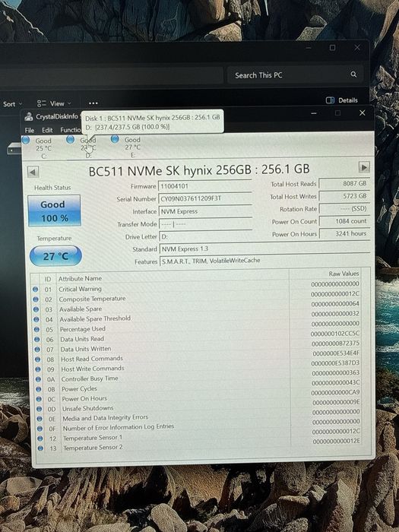Screen dimensions: 399x532
Task: Click the Serial Number field
Action: tap(205, 198)
